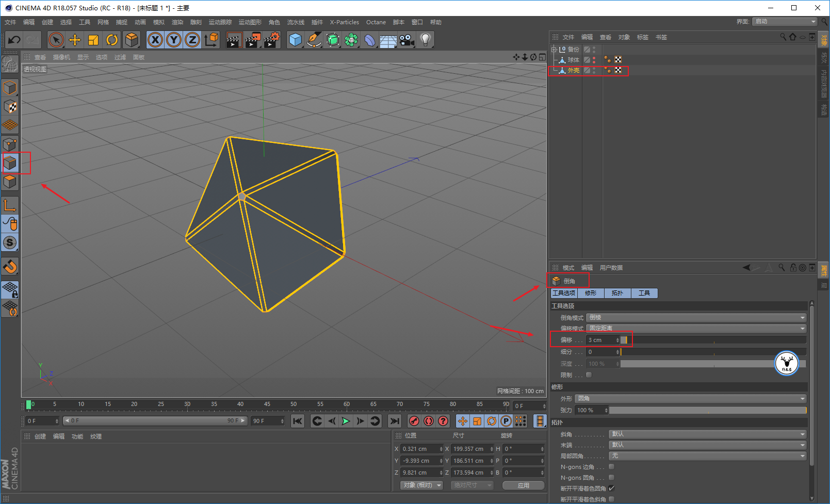Click the 偏移 offset slider
830x504 pixels.
713,340
